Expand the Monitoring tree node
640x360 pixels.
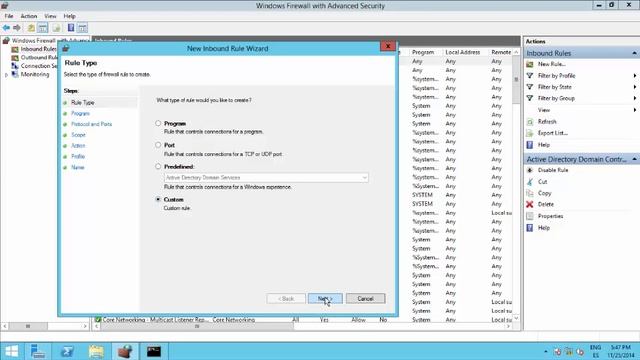click(x=6, y=75)
